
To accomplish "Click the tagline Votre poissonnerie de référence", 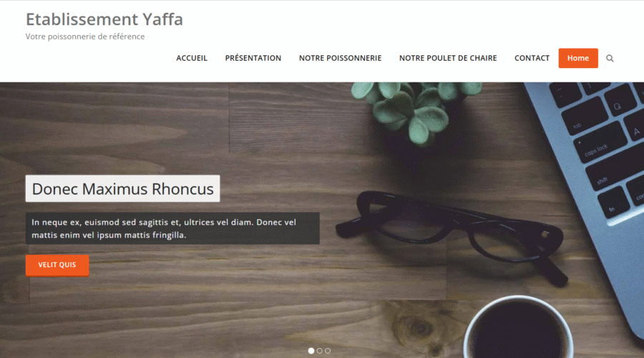I will 85,37.
